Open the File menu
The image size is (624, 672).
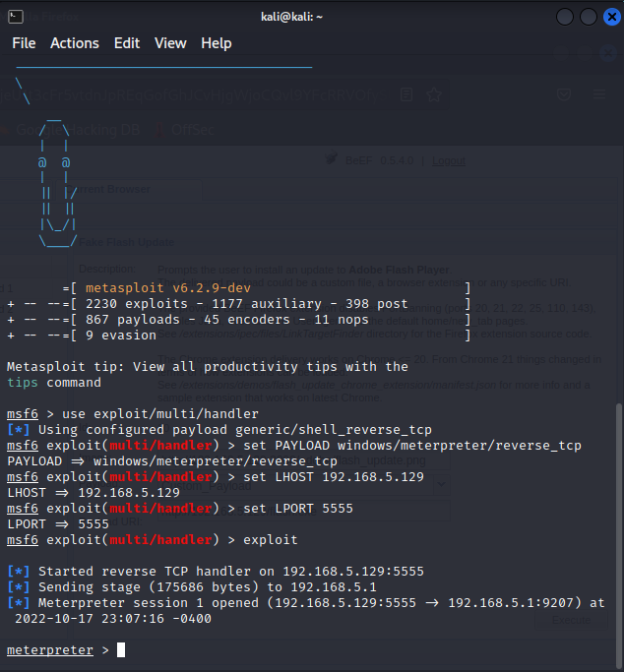[x=24, y=43]
